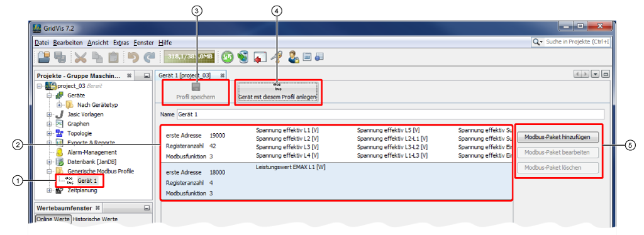Close the Gerät 1 [project_03] tab

coord(222,75)
